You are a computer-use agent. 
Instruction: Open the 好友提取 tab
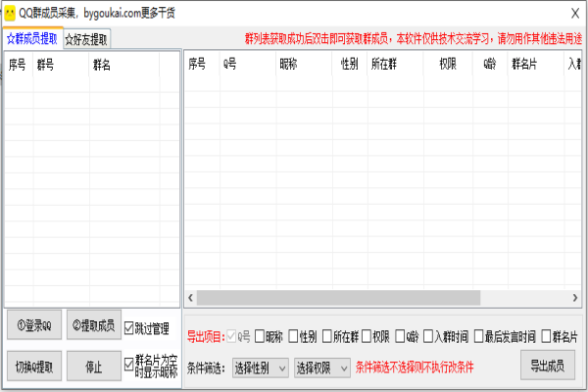(86, 40)
